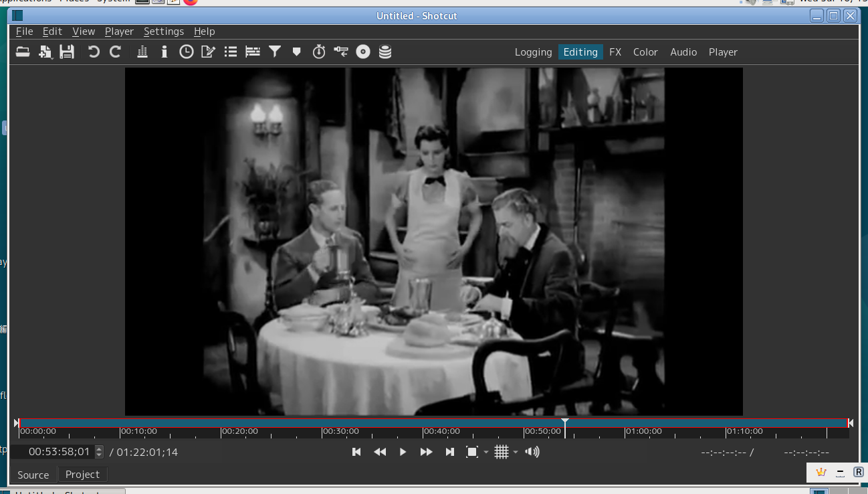This screenshot has height=494, width=868.
Task: Toggle the grid overlay on the player
Action: 502,452
